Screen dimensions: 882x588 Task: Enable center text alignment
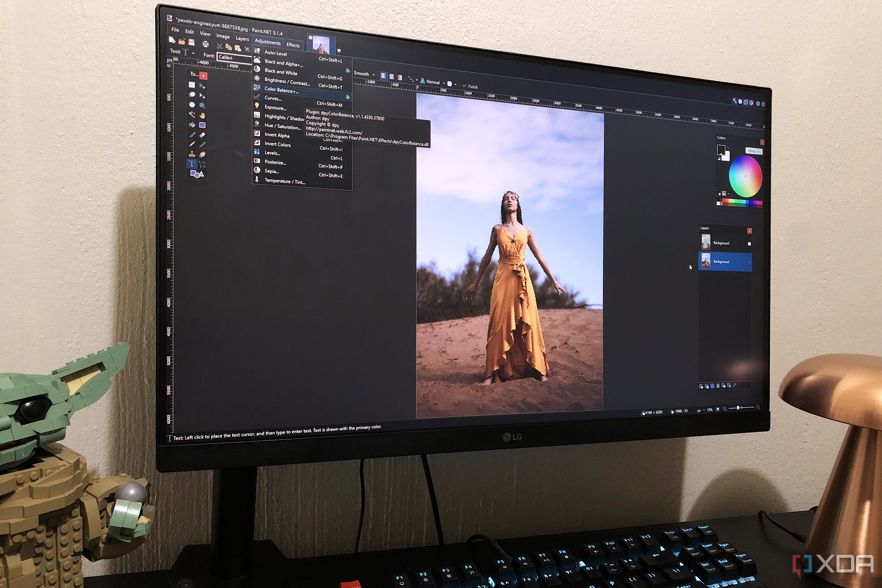coord(392,77)
